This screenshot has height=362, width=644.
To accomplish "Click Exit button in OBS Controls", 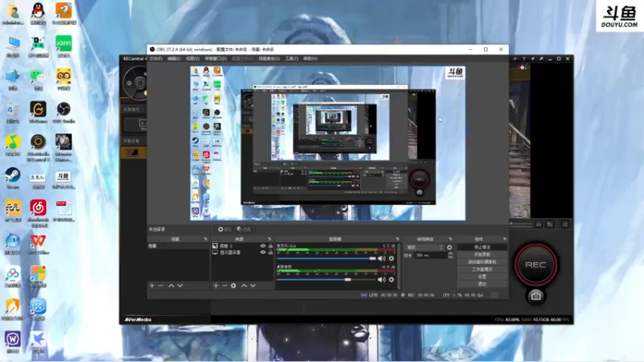I will pos(482,284).
